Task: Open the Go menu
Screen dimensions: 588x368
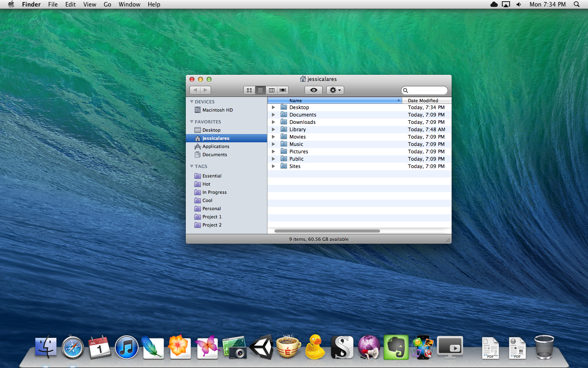Action: [x=107, y=4]
